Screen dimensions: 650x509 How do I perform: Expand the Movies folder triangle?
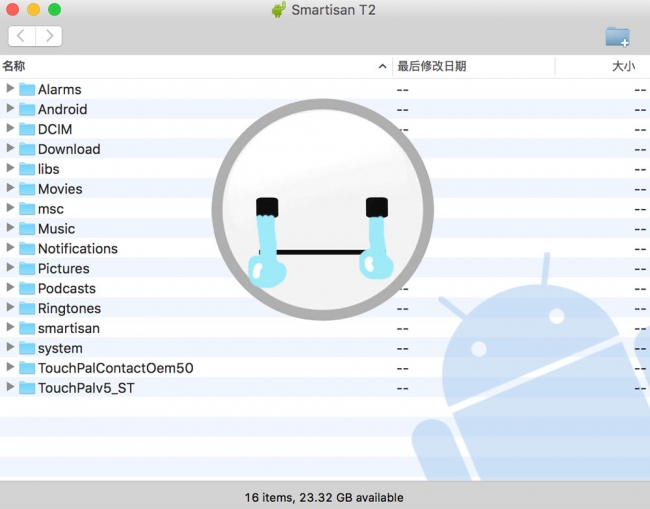pos(10,188)
